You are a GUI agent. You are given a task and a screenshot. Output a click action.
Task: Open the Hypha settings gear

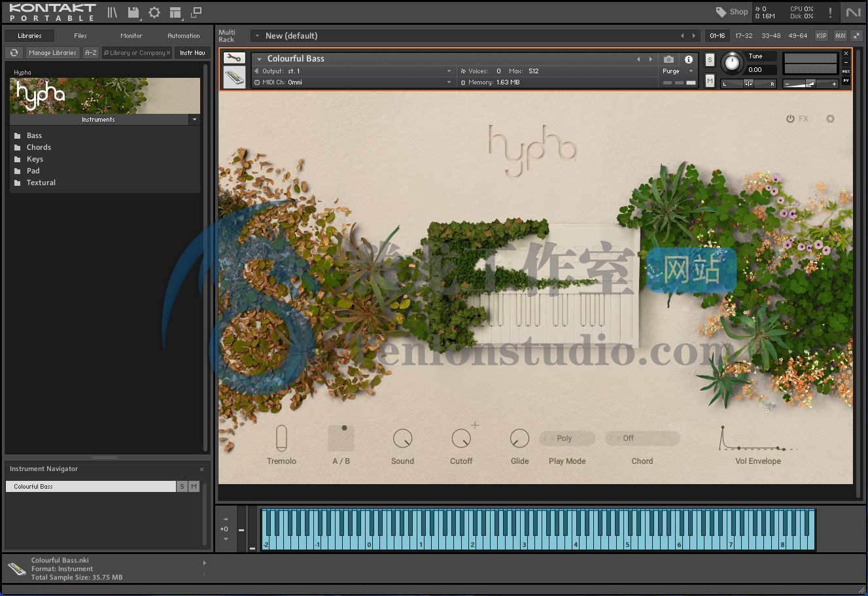(x=830, y=119)
